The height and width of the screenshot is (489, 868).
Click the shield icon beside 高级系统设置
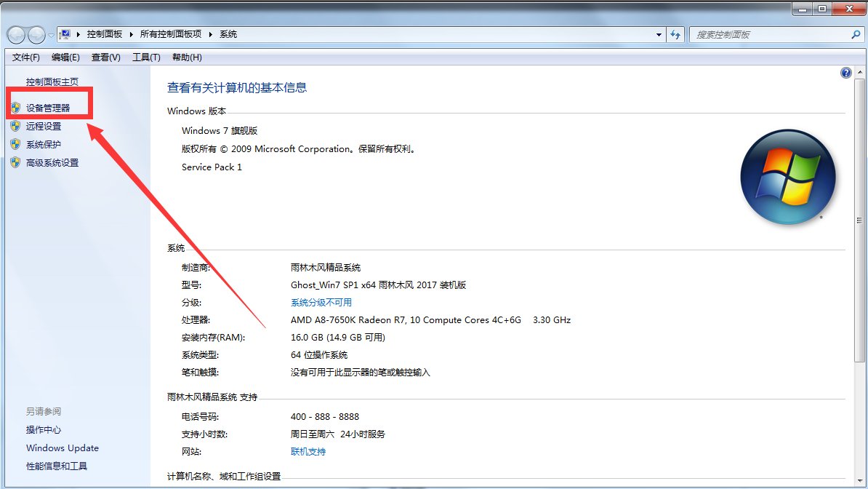pyautogui.click(x=16, y=162)
